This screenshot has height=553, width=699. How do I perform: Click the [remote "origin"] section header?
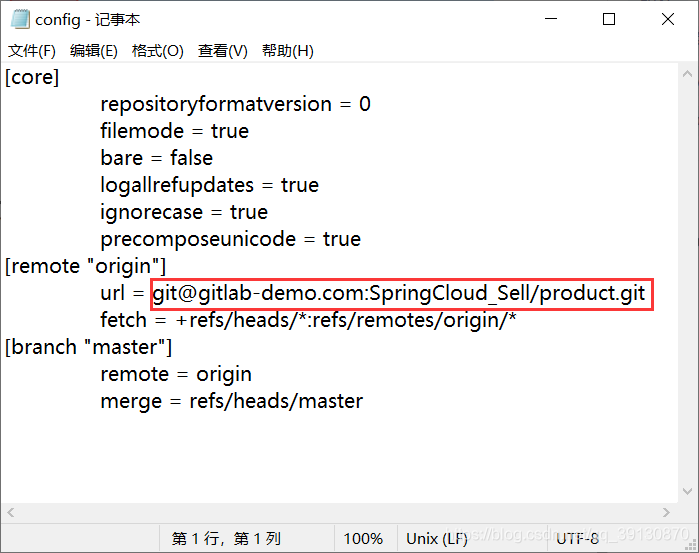[85, 266]
